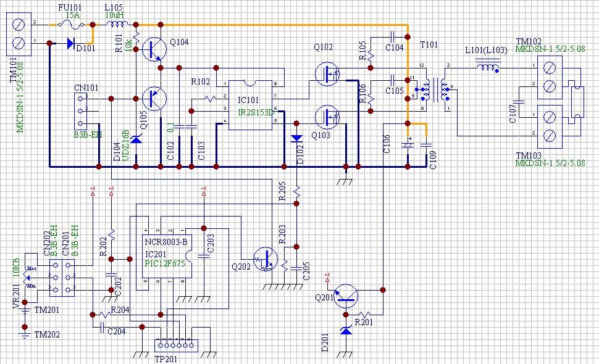Click the PIC12F675 part name
Screen dimensions: 599x364
click(165, 263)
